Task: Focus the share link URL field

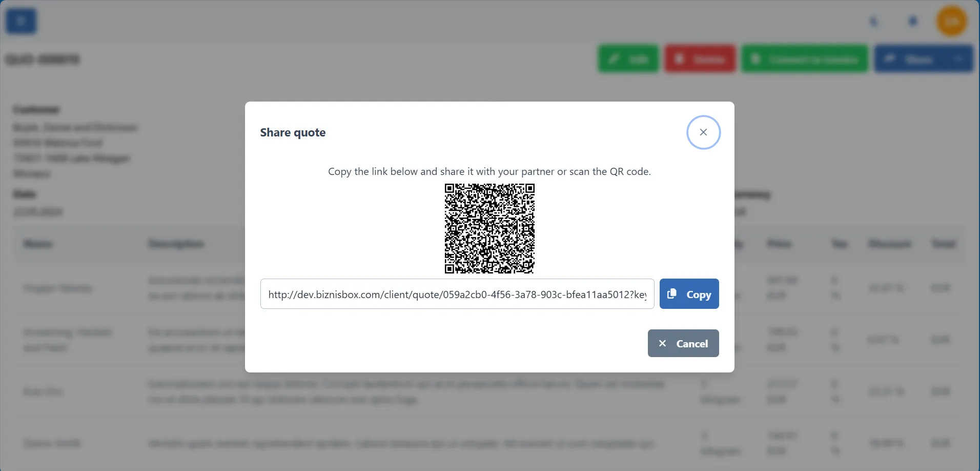Action: (457, 294)
